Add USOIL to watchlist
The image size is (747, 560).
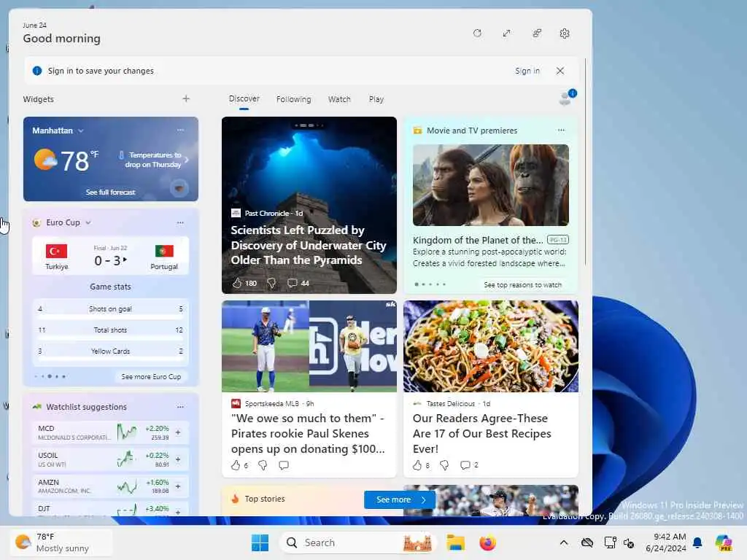178,459
